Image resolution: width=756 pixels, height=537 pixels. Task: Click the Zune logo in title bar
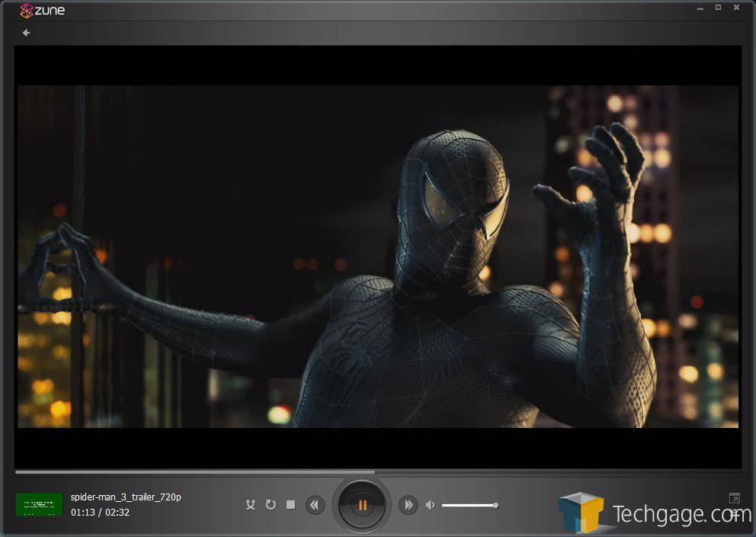pyautogui.click(x=43, y=11)
